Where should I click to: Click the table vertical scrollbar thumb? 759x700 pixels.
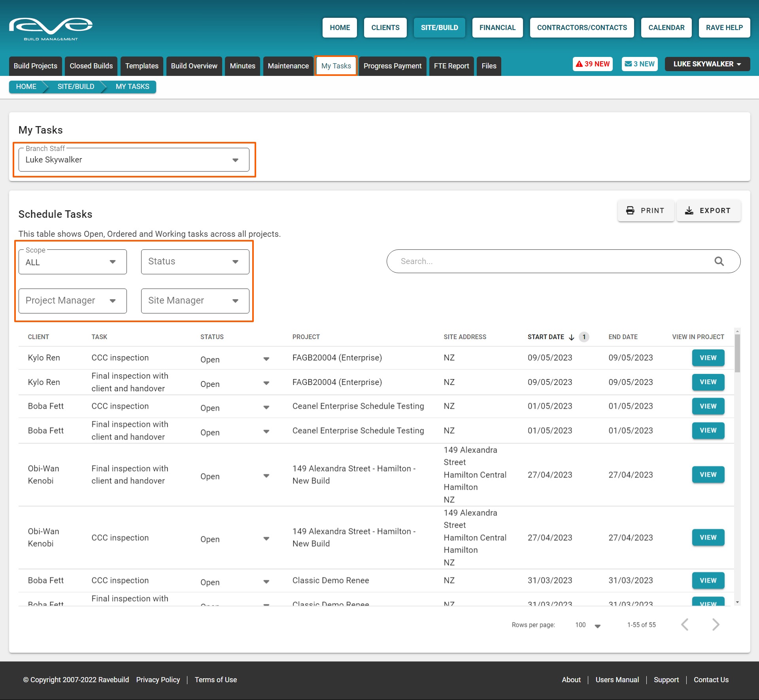click(737, 353)
